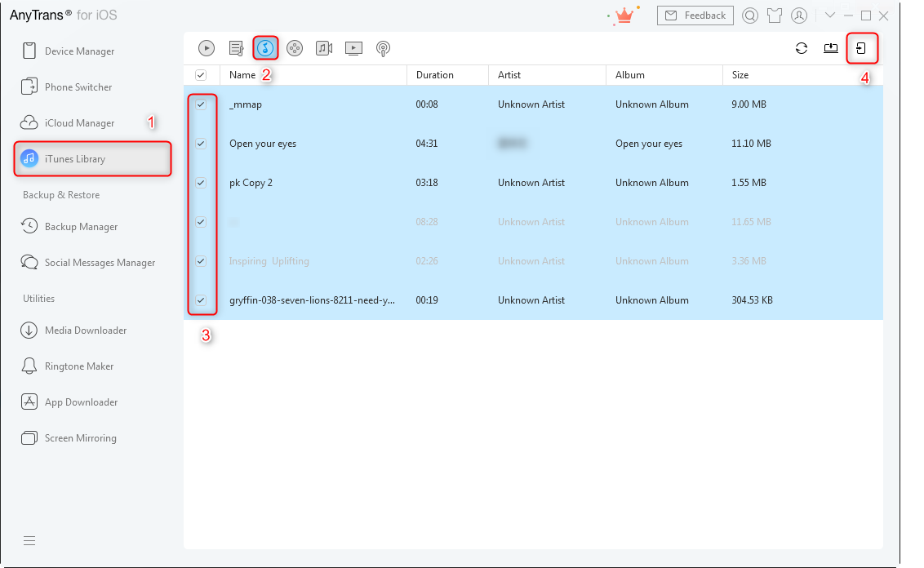Screen dimensions: 924x568
Task: Open Media Downloader utility
Action: 73,331
